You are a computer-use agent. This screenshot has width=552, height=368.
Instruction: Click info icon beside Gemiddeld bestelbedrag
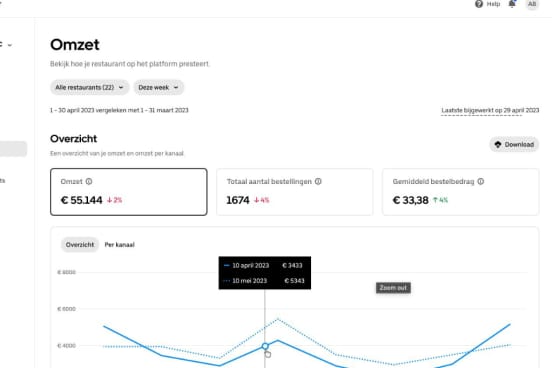coord(481,181)
